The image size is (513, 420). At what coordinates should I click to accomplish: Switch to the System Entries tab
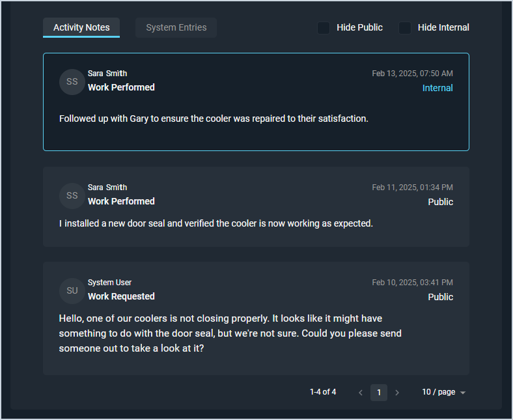point(176,27)
